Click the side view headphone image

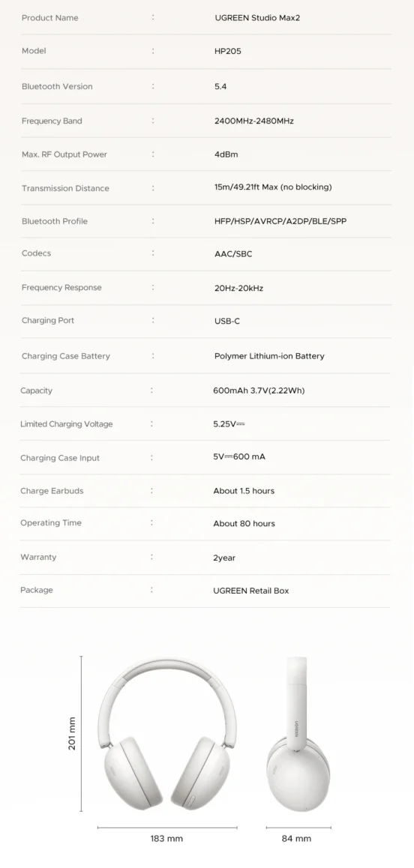(x=299, y=735)
